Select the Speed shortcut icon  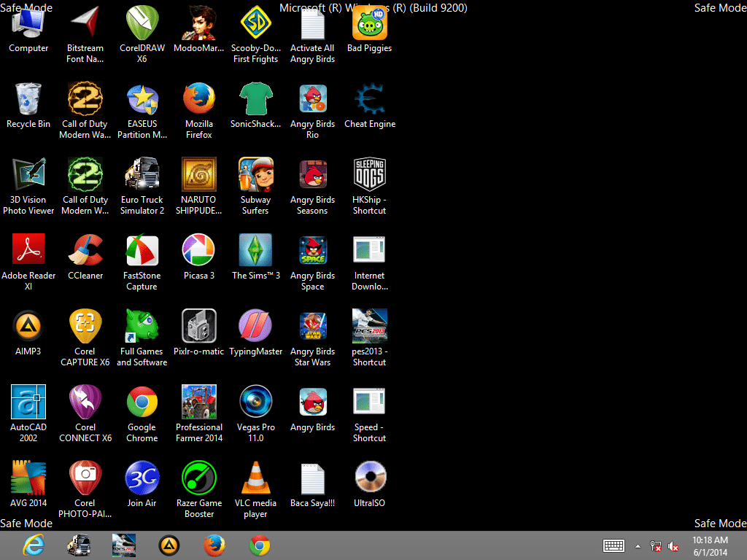(370, 402)
